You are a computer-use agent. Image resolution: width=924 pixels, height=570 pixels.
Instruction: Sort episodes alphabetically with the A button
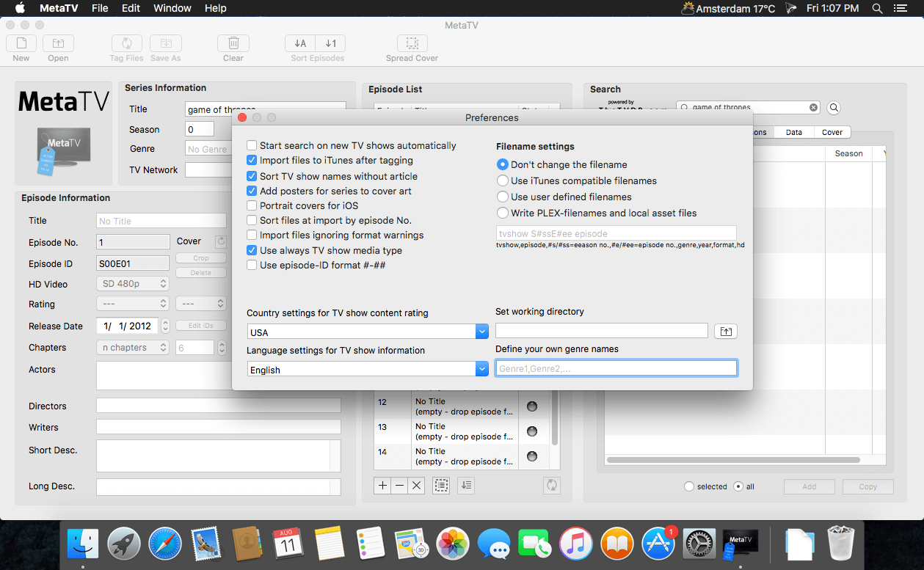point(300,43)
